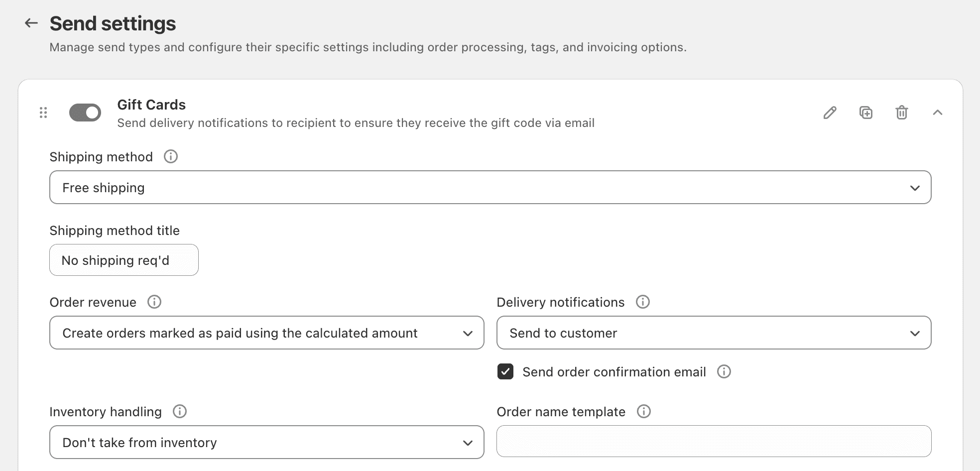Viewport: 980px width, 471px height.
Task: Collapse the Gift Cards section
Action: pos(938,113)
